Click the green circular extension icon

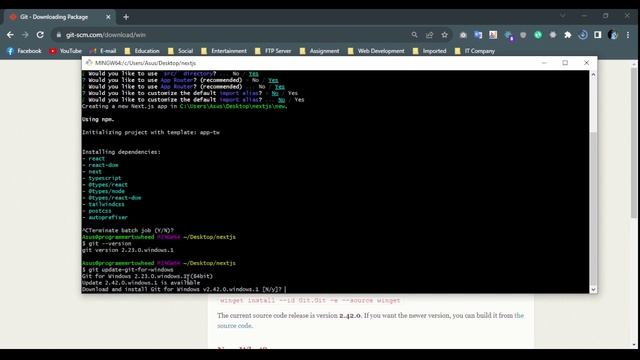[538, 35]
